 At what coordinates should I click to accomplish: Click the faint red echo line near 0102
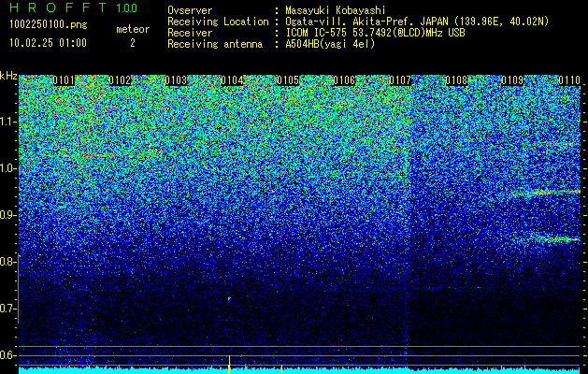point(99,155)
